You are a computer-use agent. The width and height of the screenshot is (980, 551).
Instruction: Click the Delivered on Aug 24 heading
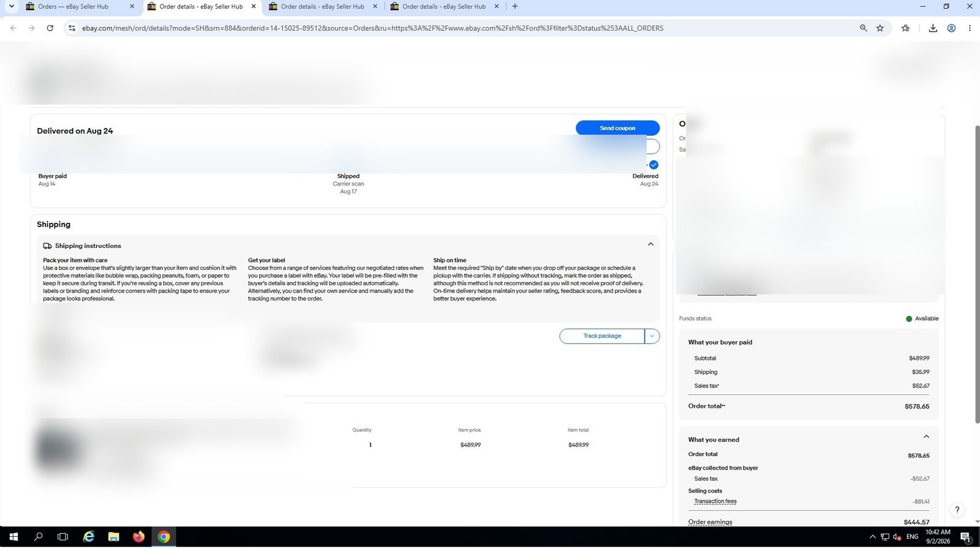click(75, 131)
